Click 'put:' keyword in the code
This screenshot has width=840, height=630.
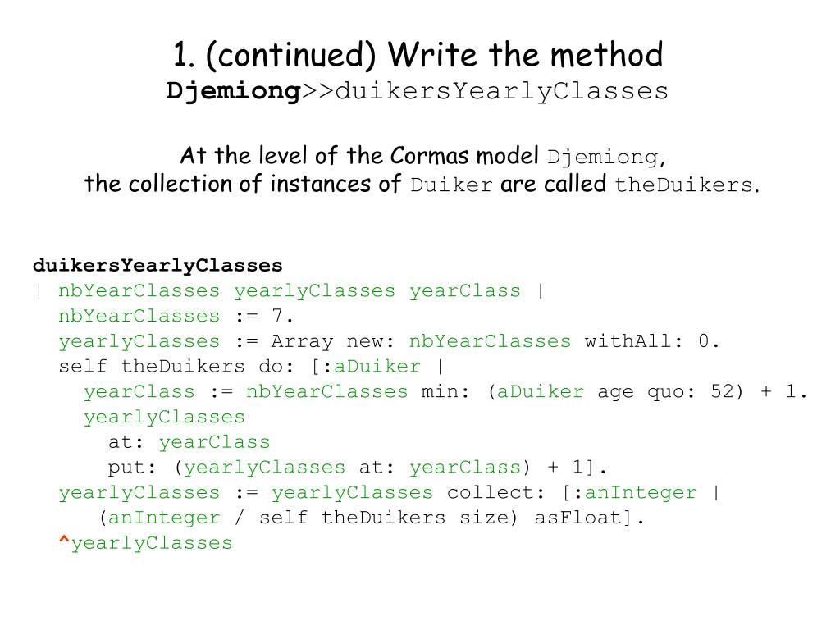tap(132, 468)
